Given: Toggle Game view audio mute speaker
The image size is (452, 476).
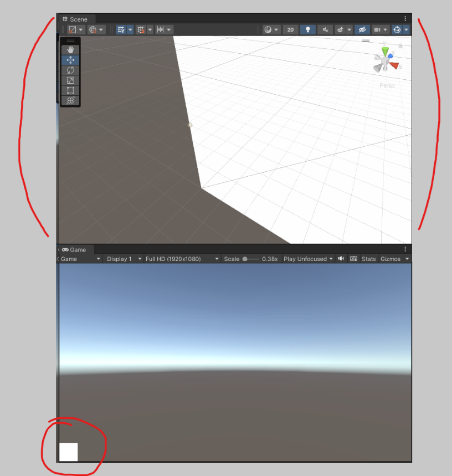Looking at the screenshot, I should pyautogui.click(x=341, y=259).
